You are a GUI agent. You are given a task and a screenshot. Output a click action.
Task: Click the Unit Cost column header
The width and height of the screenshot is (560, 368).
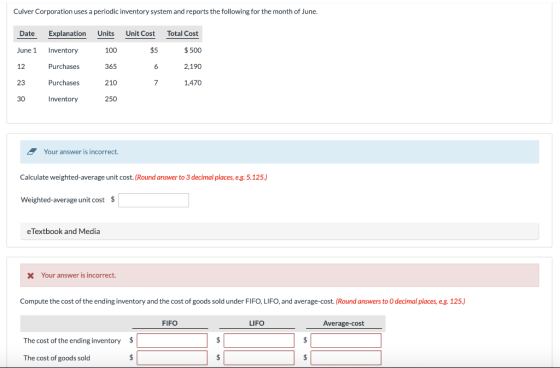[x=140, y=34]
